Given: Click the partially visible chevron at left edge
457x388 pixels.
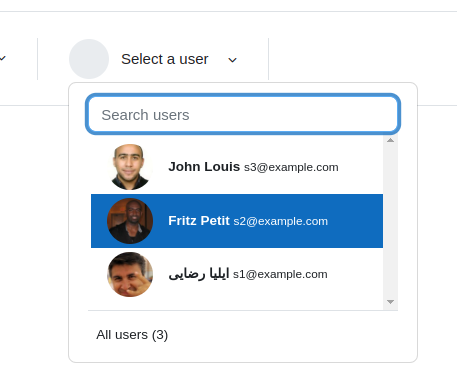Looking at the screenshot, I should [x=3, y=58].
